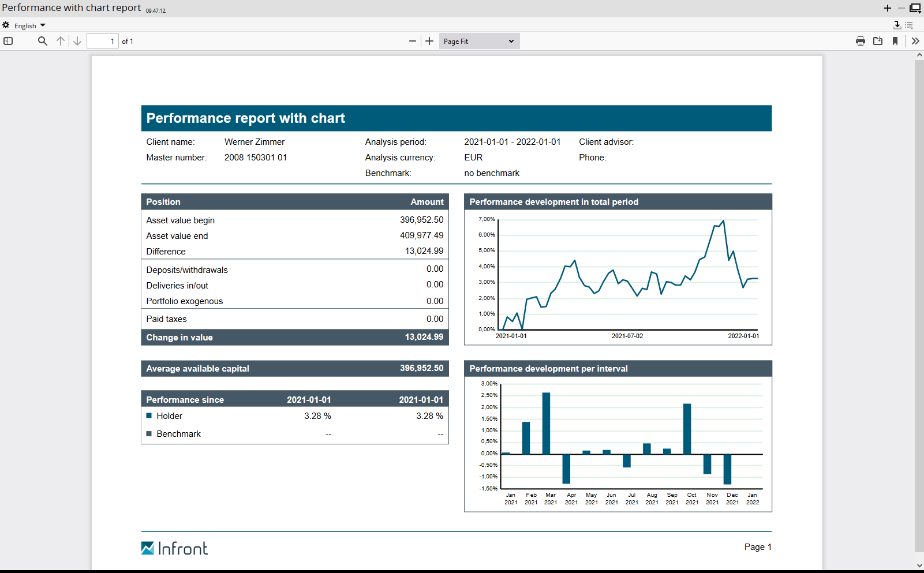Viewport: 924px width, 573px height.
Task: Add a new window with plus icon
Action: tap(887, 8)
